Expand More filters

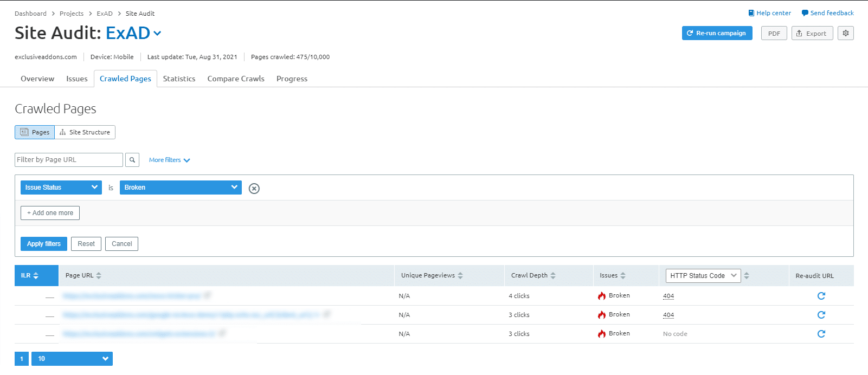(170, 160)
